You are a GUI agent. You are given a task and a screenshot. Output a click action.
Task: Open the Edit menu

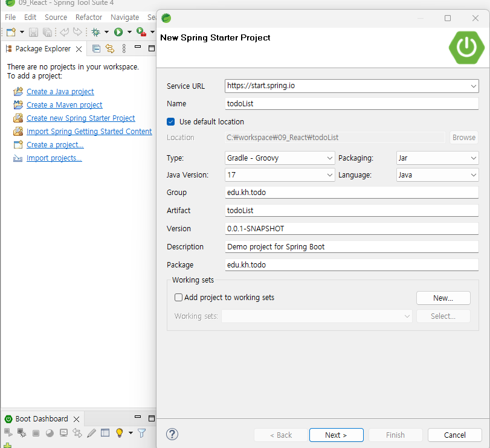[30, 17]
